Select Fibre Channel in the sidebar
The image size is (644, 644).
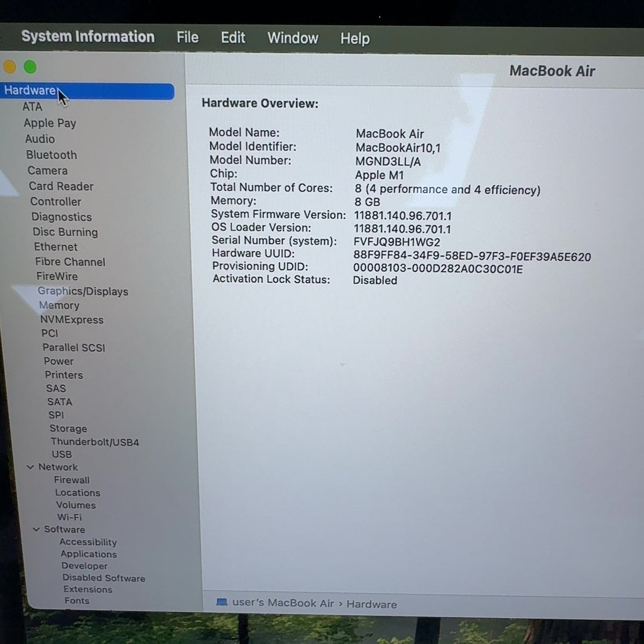(x=70, y=262)
